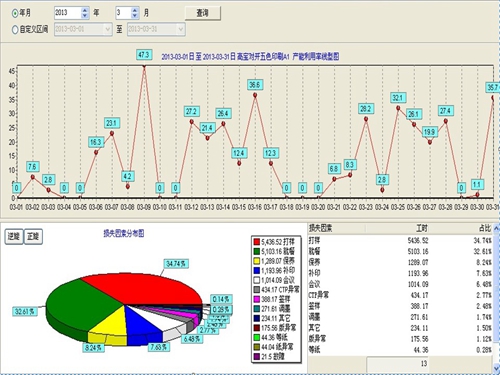Click the 正时 rotate button
This screenshot has width=500, height=375.
[33, 237]
